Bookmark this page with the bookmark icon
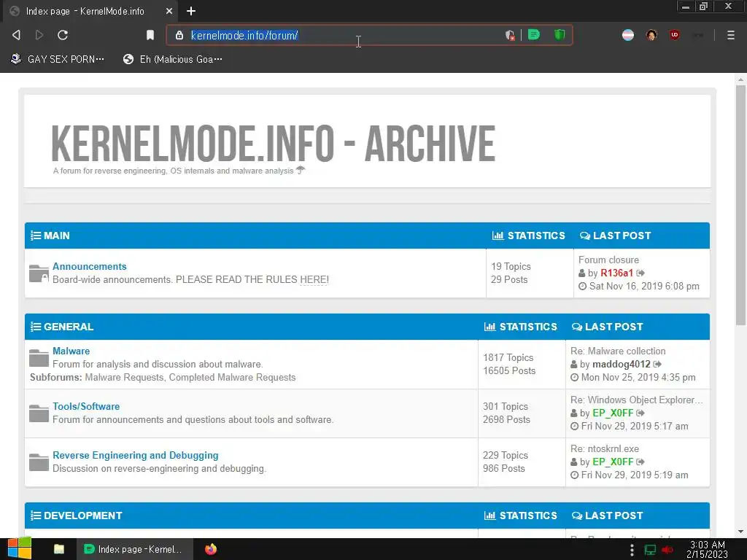 coord(150,35)
